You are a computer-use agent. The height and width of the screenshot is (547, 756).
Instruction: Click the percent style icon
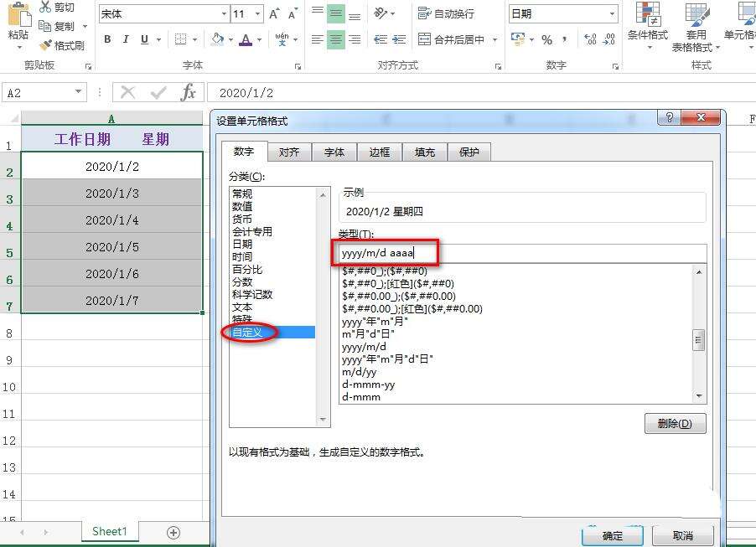[x=547, y=39]
